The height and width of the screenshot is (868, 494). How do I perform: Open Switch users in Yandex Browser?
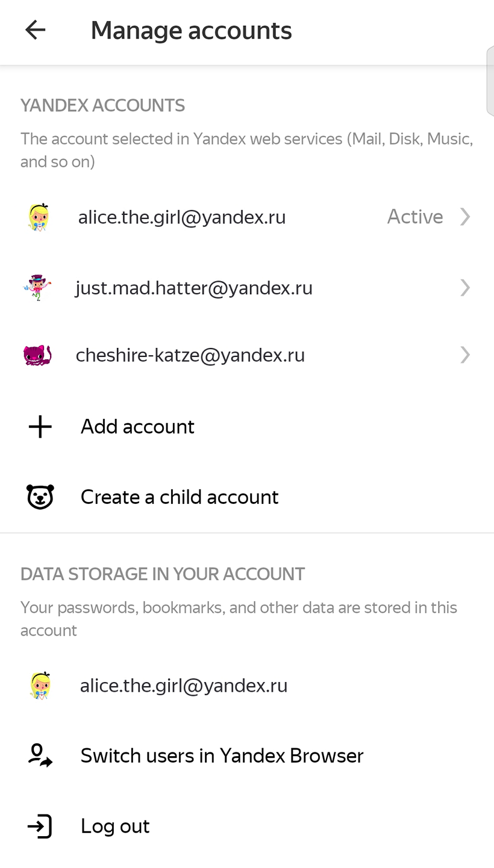point(247,755)
